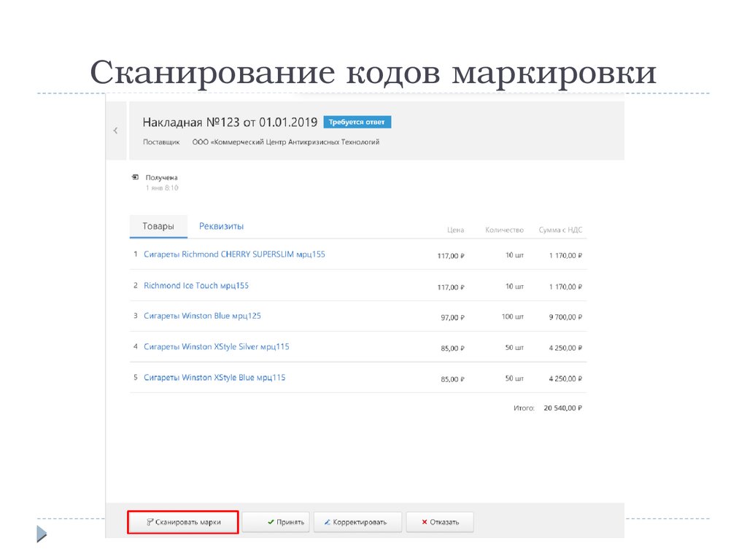
Task: Click the Итого: label
Action: [524, 408]
